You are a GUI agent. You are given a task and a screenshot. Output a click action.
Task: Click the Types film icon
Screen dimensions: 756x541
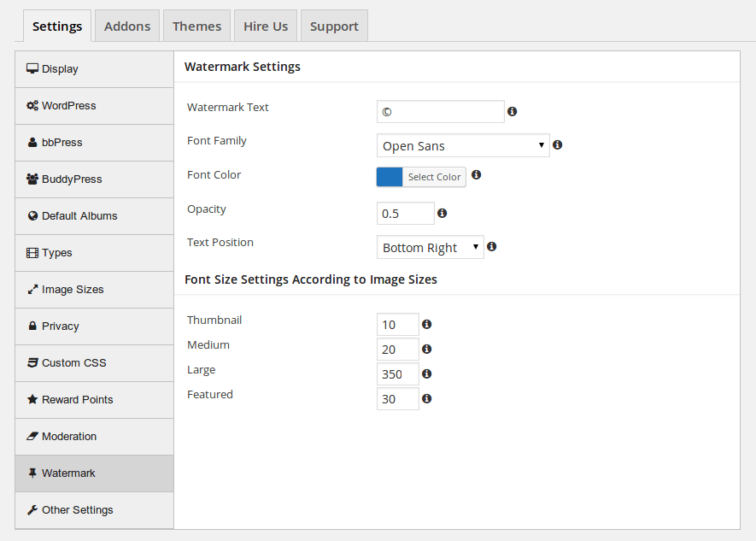pyautogui.click(x=32, y=253)
